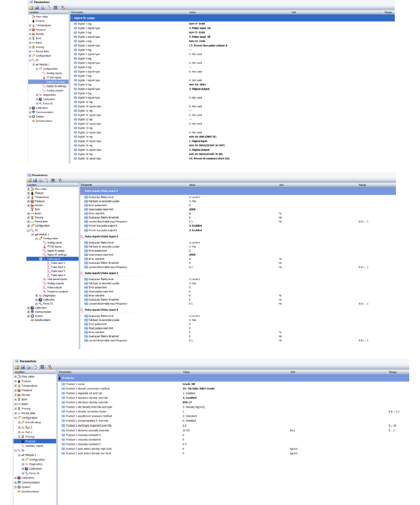The height and width of the screenshot is (505, 420).
Task: Click the grid view icon in the Digital IO assign window toolbar
Action: (x=55, y=7)
